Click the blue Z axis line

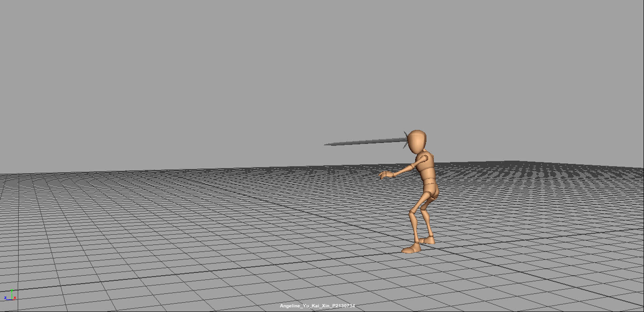[9, 300]
